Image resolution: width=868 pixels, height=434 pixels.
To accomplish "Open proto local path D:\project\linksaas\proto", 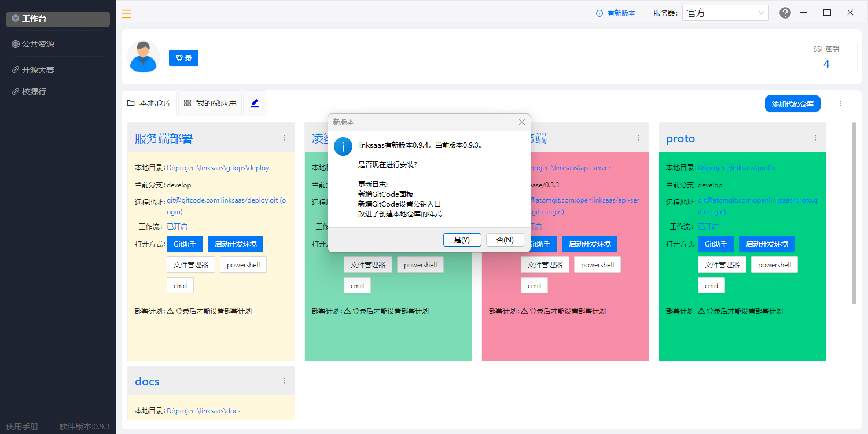I will pyautogui.click(x=736, y=168).
